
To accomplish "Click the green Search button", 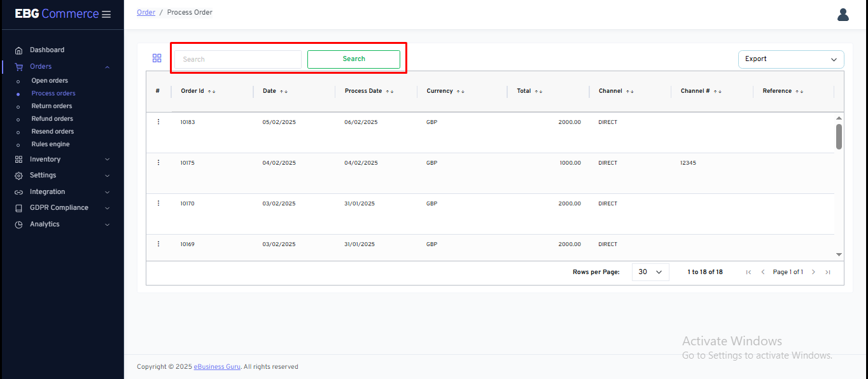I will pyautogui.click(x=353, y=59).
